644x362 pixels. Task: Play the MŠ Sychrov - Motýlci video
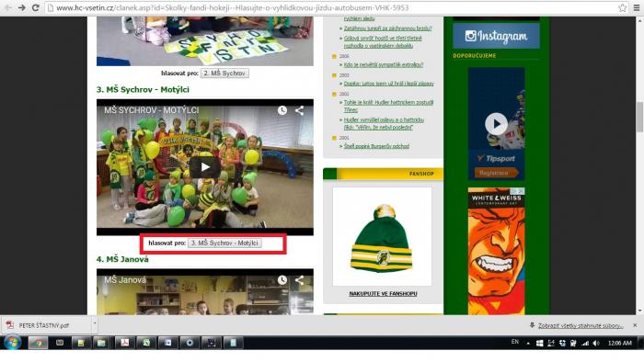click(x=205, y=167)
